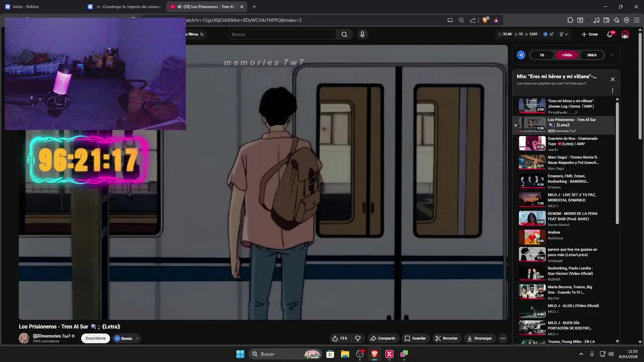Click the share page icon in address bar
This screenshot has width=644, height=362.
click(473, 20)
